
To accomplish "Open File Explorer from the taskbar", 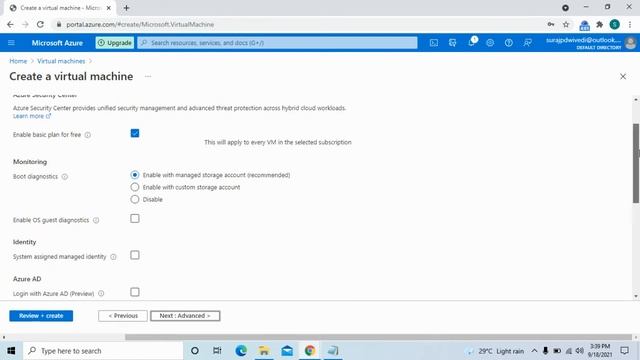I will 264,351.
